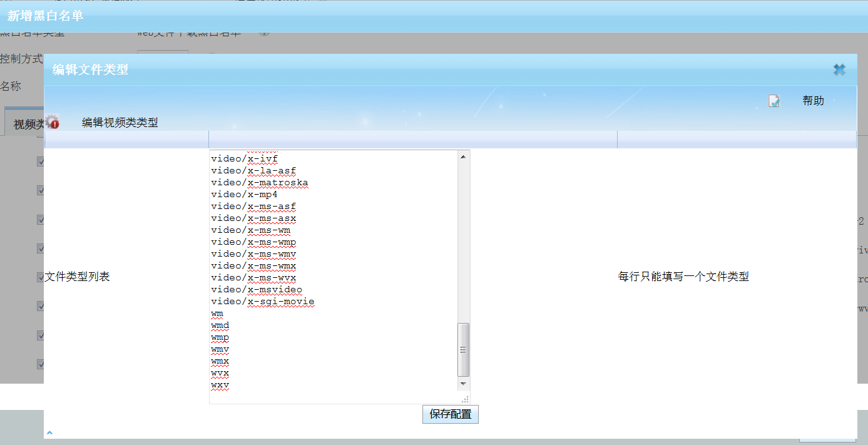Click the wmv entry in the file list
Viewport: 868px width, 445px height.
pos(220,349)
